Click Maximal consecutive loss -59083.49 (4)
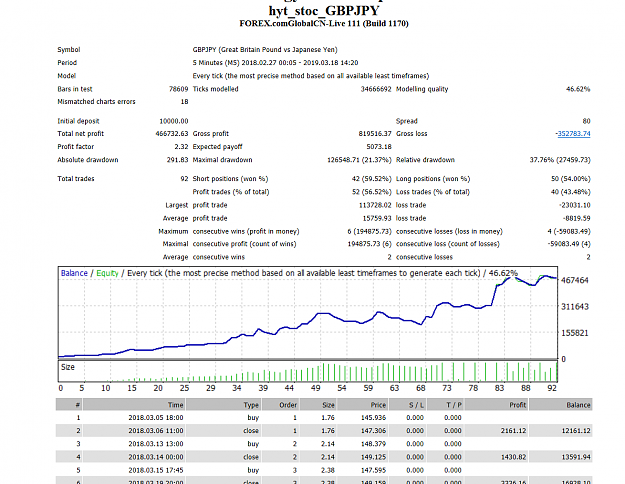625x484 pixels. (x=569, y=244)
